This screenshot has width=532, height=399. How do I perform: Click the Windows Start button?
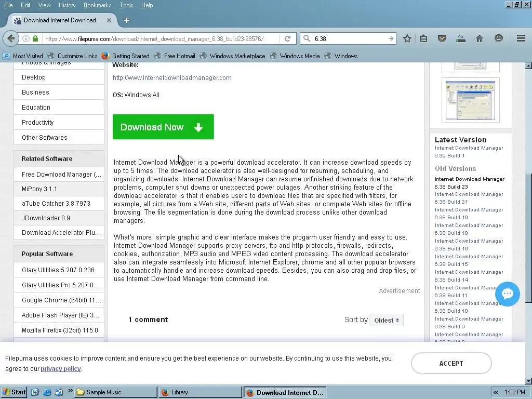[x=14, y=392]
